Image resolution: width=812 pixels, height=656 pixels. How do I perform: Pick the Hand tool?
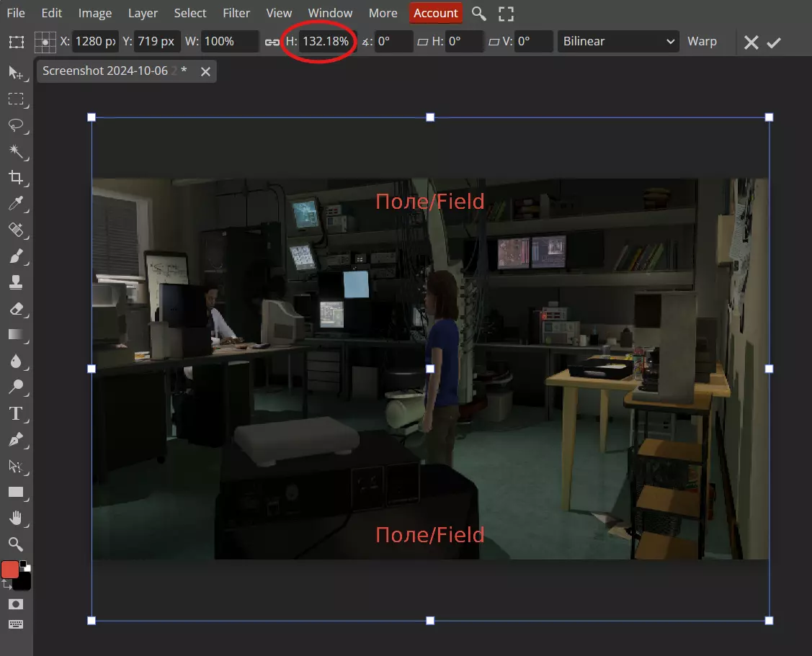point(15,518)
